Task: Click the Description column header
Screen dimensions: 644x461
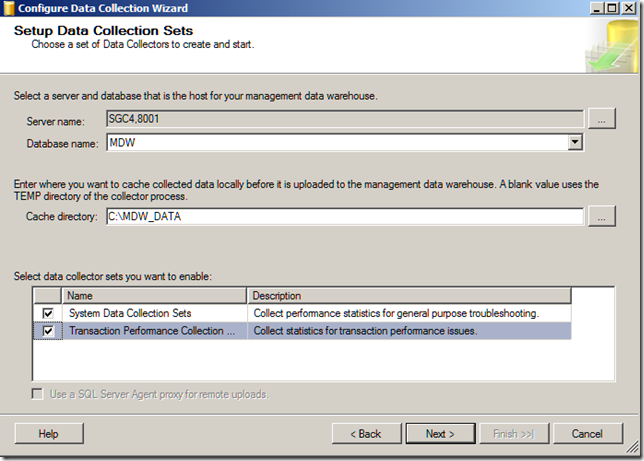Action: pos(409,296)
